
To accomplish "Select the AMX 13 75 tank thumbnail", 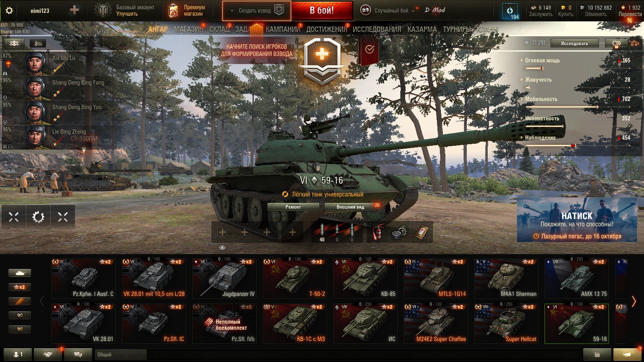I will coord(576,279).
